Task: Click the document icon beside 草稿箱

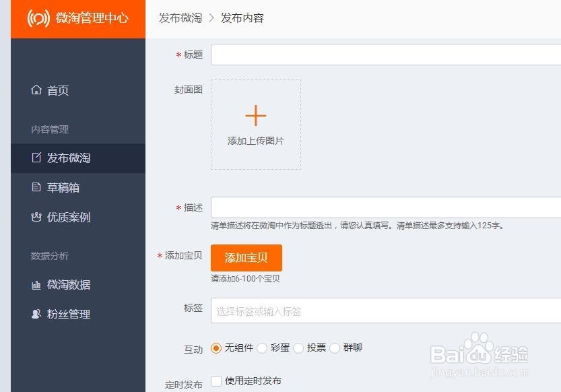Action: [36, 187]
